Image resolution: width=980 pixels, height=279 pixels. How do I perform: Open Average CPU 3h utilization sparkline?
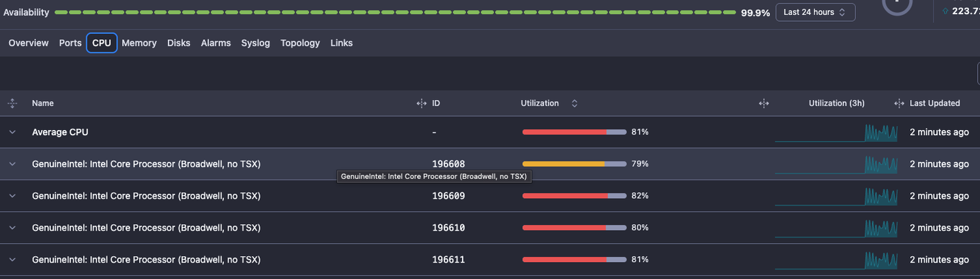click(836, 133)
